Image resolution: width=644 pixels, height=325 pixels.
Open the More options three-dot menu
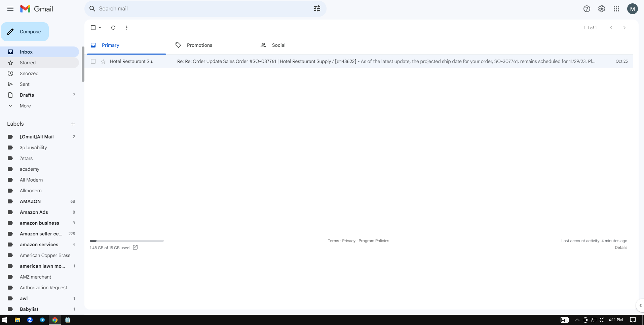tap(127, 28)
